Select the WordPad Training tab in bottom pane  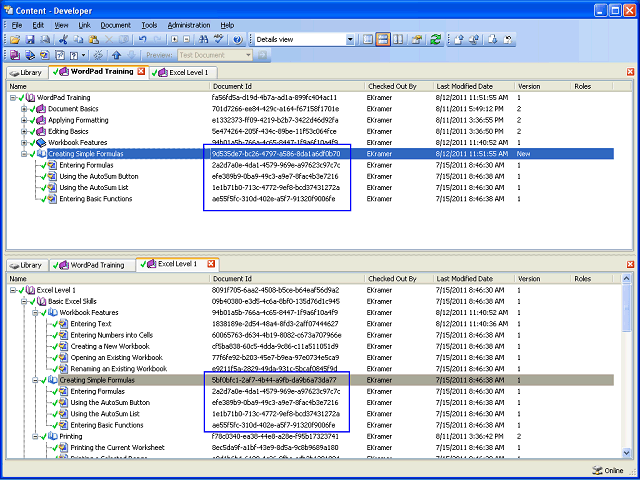pos(92,265)
